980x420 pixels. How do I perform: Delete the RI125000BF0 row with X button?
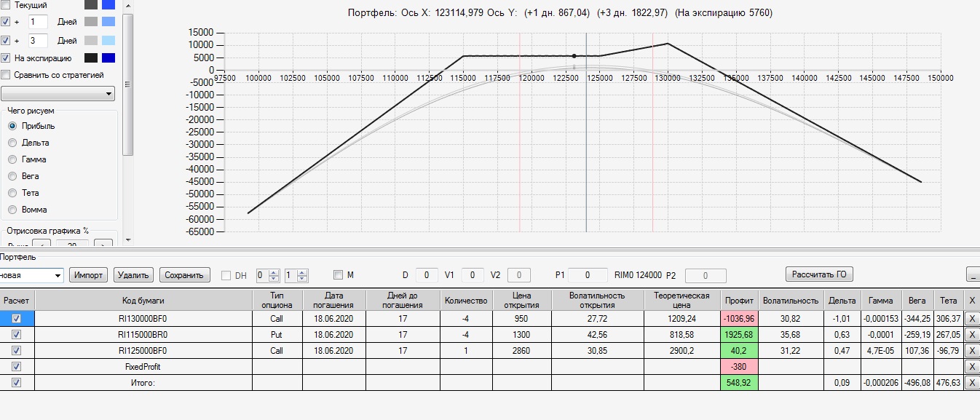[x=971, y=350]
